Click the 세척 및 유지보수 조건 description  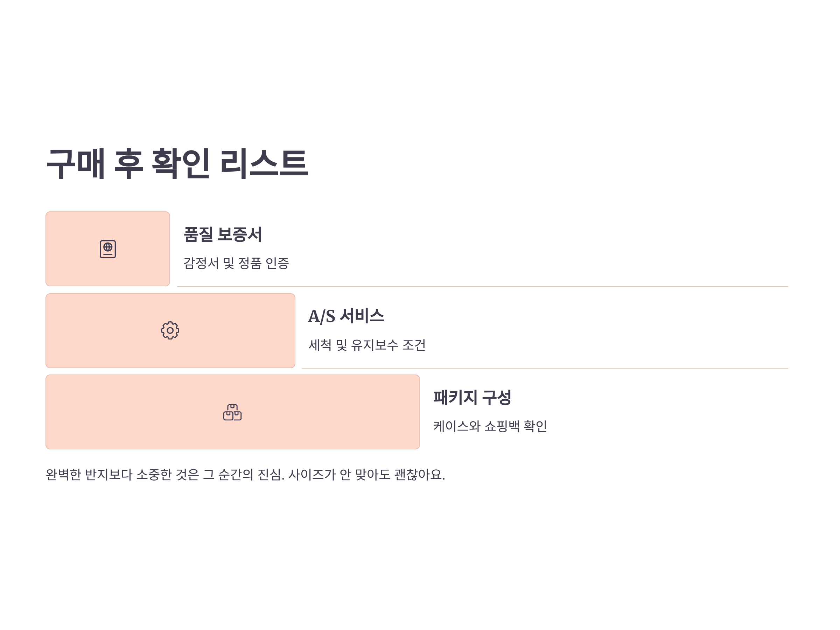tap(367, 345)
